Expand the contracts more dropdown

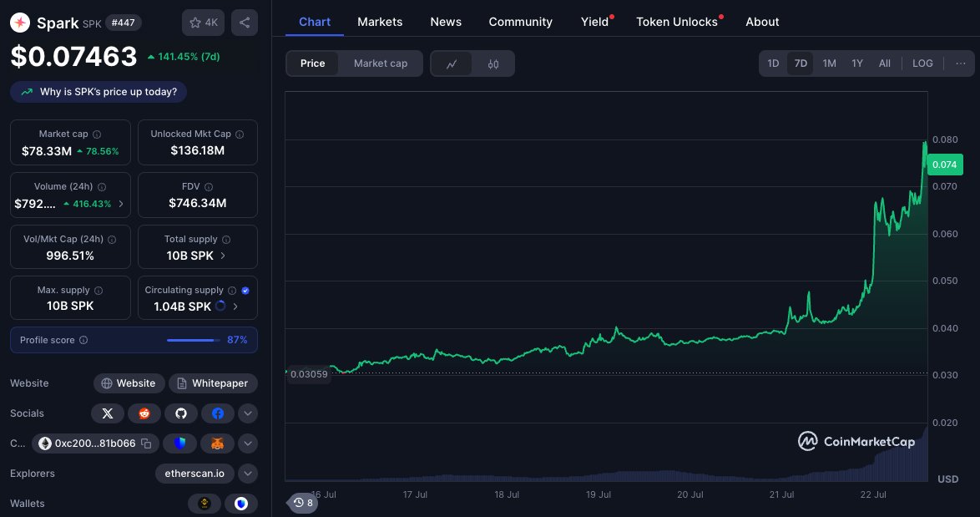pos(248,444)
